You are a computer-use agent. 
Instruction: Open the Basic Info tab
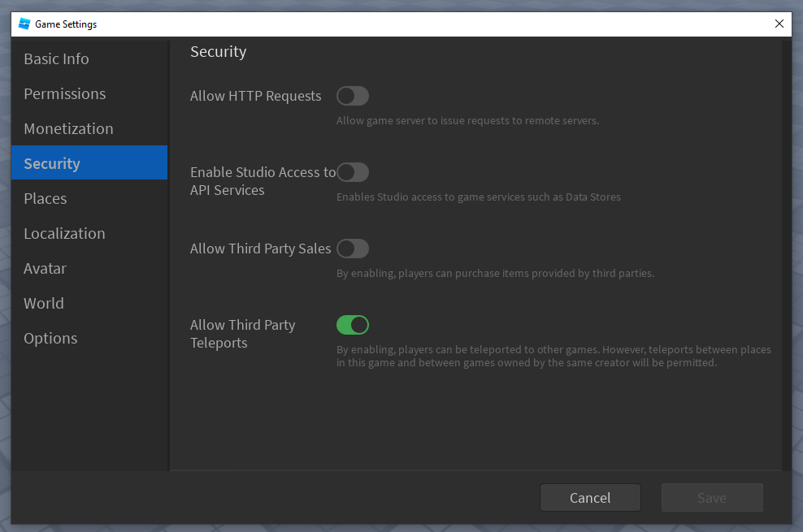56,59
